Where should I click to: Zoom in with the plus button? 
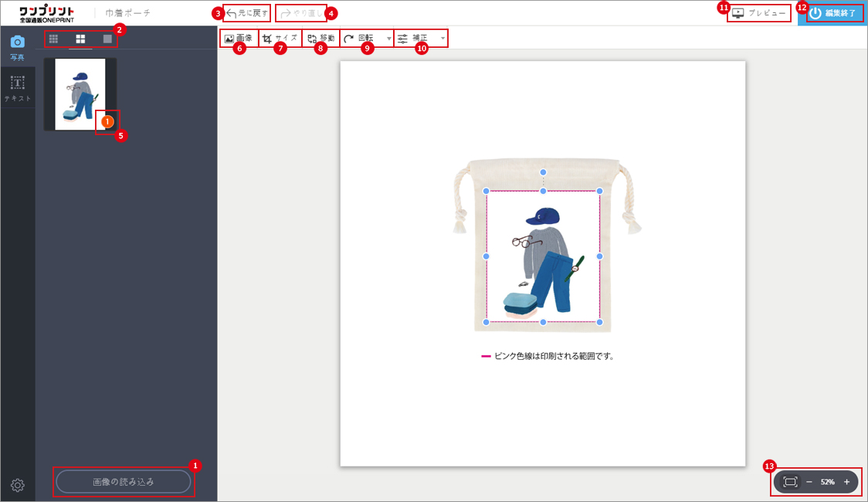tap(846, 482)
